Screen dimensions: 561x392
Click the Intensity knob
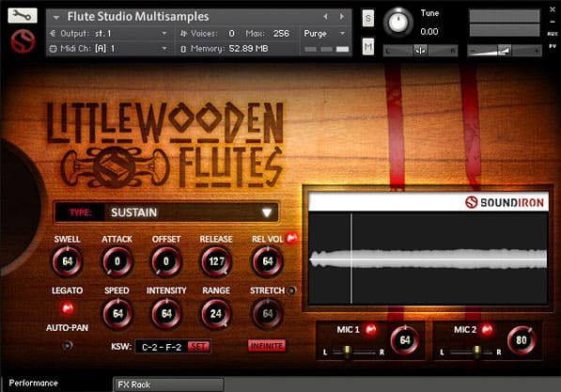tap(166, 314)
